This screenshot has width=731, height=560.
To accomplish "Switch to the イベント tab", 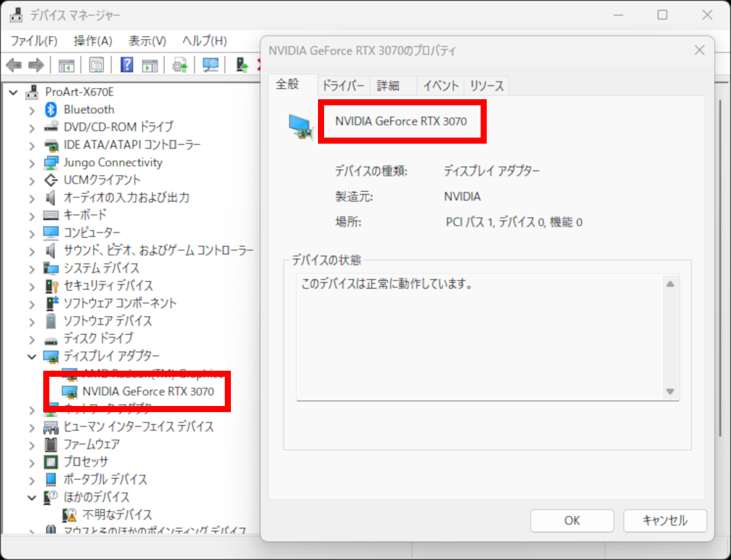I will [x=440, y=85].
